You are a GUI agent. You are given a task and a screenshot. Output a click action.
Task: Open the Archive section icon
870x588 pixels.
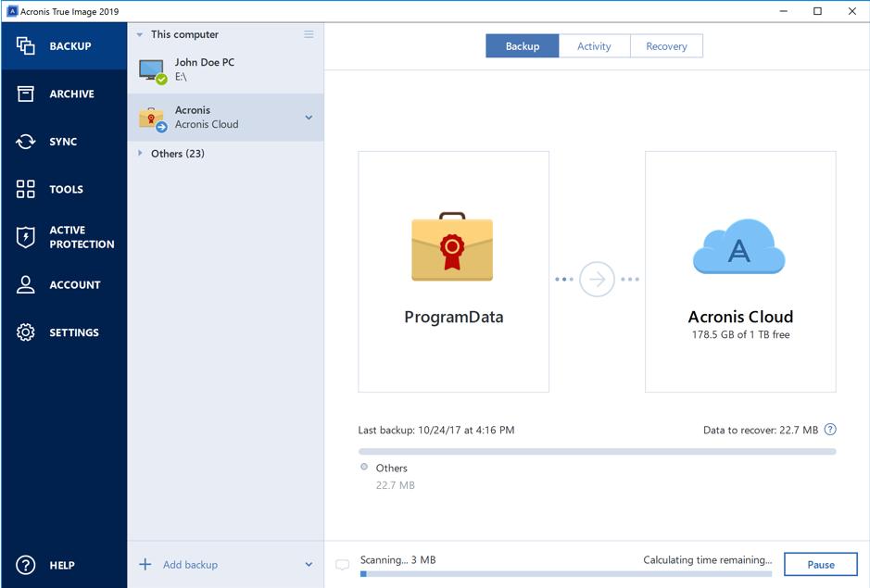pos(26,94)
